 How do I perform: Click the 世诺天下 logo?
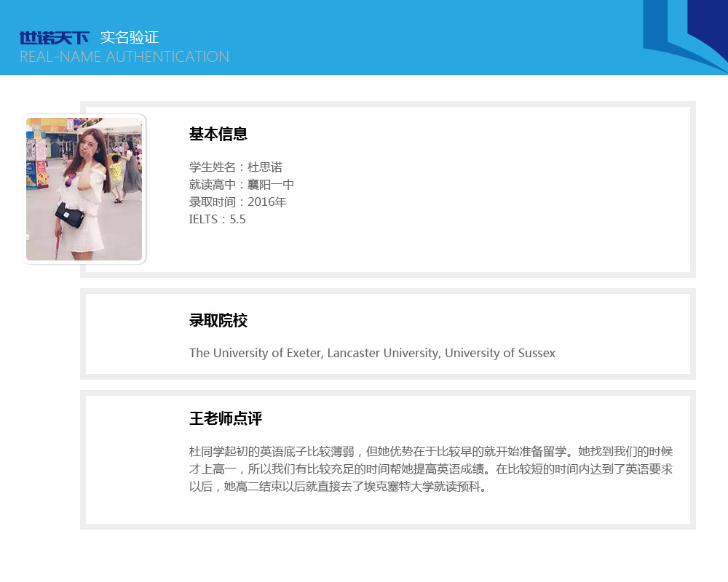pos(55,38)
